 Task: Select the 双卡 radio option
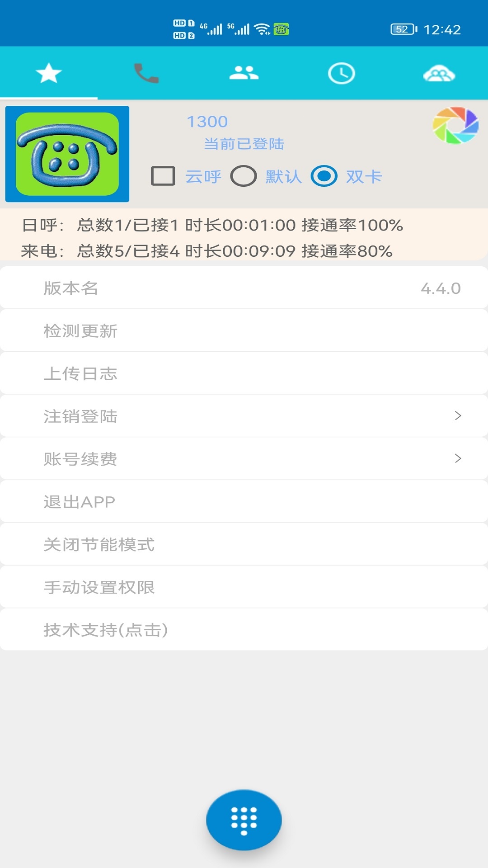[x=324, y=176]
